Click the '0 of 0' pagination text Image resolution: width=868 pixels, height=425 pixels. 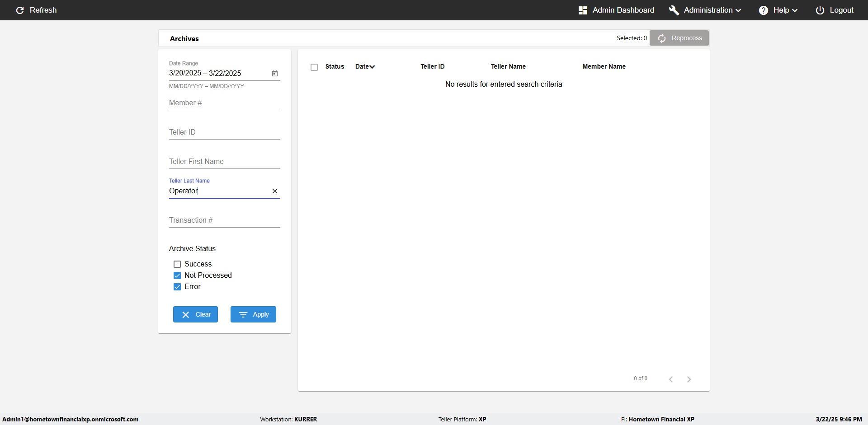641,378
